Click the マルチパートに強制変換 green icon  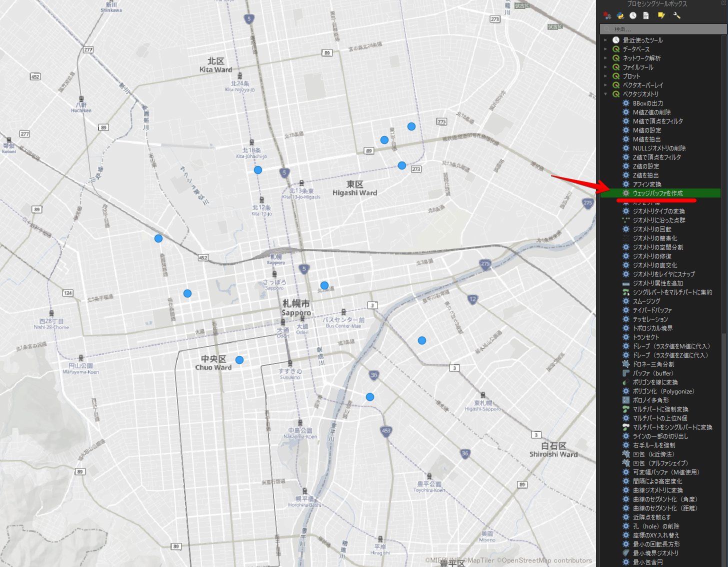point(626,409)
